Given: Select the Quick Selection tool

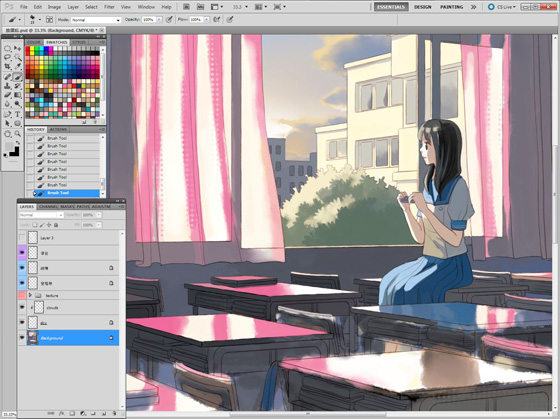Looking at the screenshot, I should click(18, 57).
